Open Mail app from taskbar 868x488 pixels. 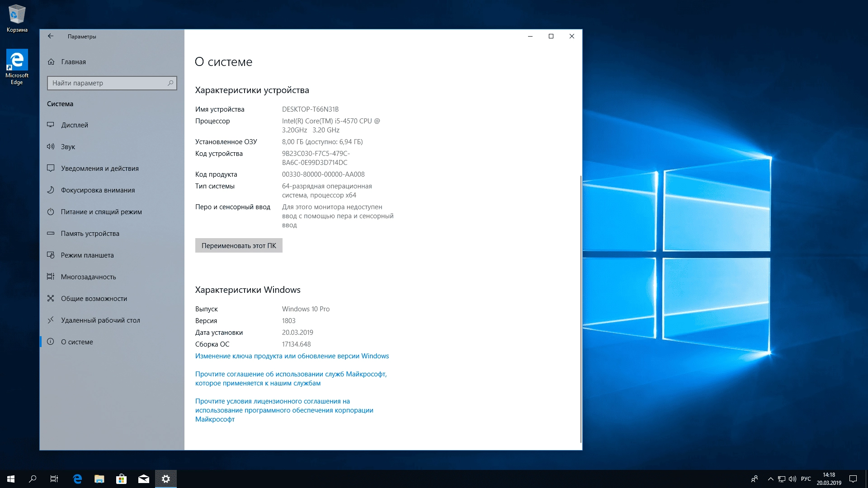[144, 479]
